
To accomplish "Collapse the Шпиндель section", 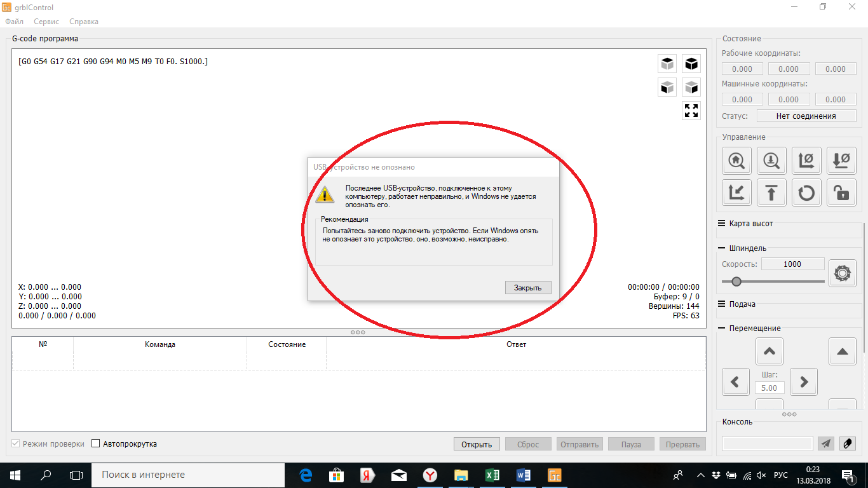I will (x=742, y=248).
